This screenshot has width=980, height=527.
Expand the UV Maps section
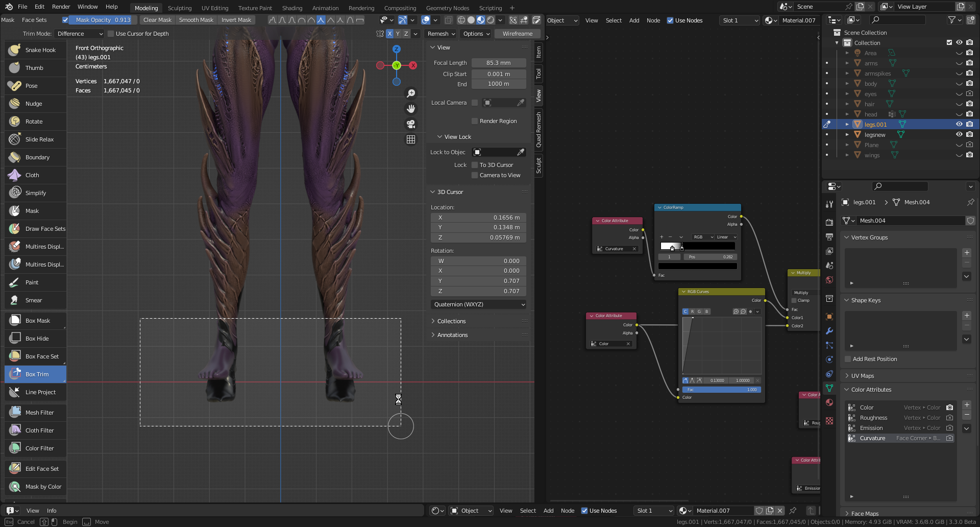point(863,376)
